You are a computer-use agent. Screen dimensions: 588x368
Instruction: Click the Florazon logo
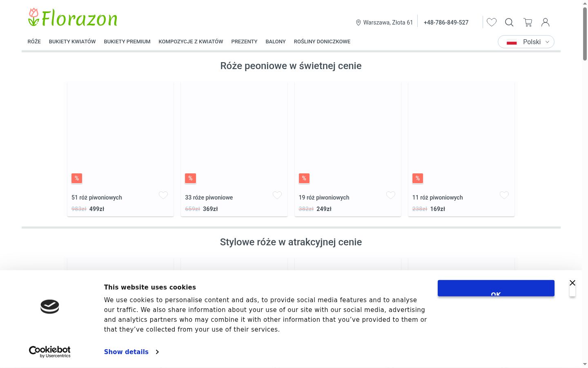pos(73,18)
